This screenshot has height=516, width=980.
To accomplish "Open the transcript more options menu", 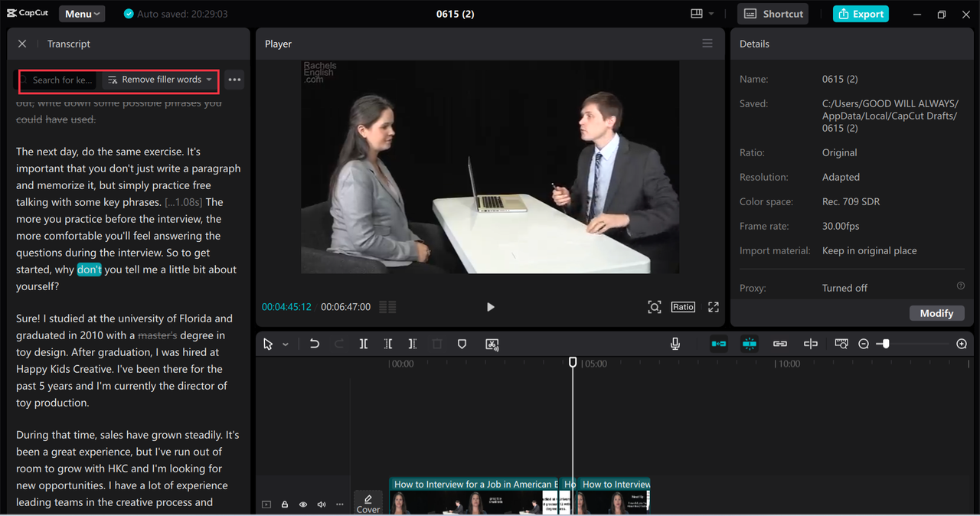I will pyautogui.click(x=234, y=80).
